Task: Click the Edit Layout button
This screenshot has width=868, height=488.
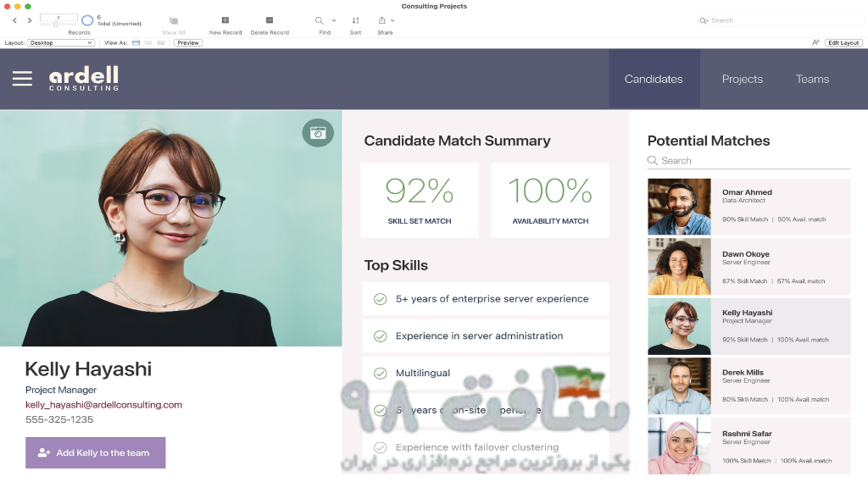Action: coord(843,42)
